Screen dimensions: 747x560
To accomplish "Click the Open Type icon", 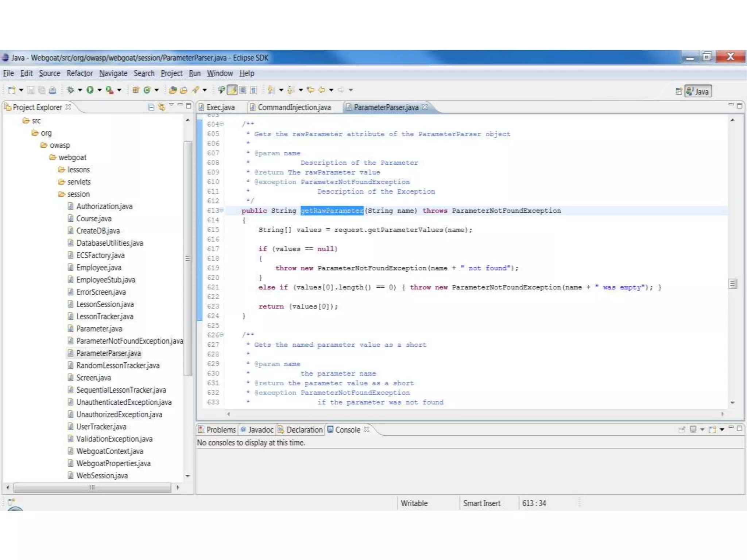I will [x=173, y=90].
